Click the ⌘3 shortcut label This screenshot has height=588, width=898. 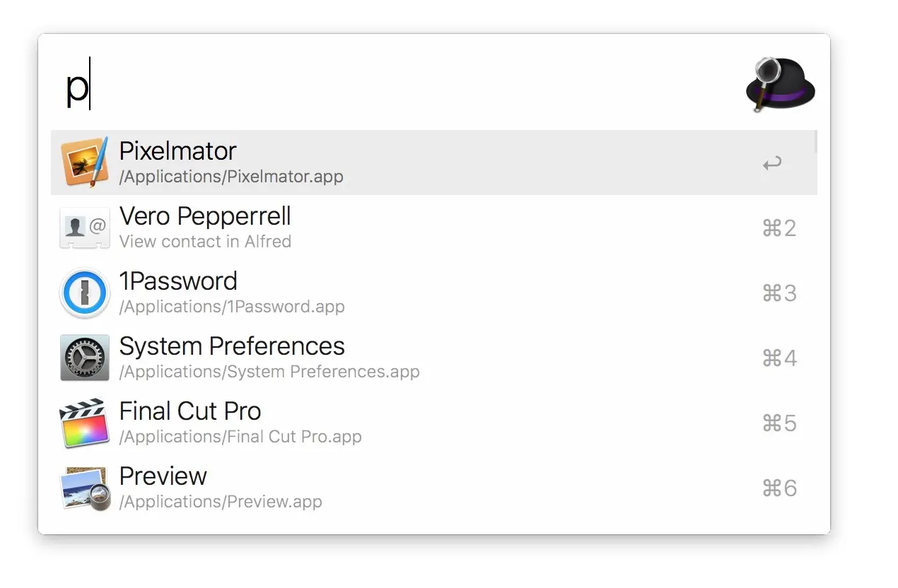coord(779,293)
